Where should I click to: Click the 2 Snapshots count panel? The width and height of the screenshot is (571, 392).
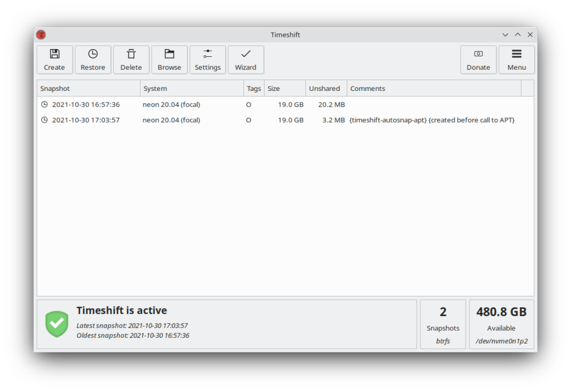click(443, 324)
